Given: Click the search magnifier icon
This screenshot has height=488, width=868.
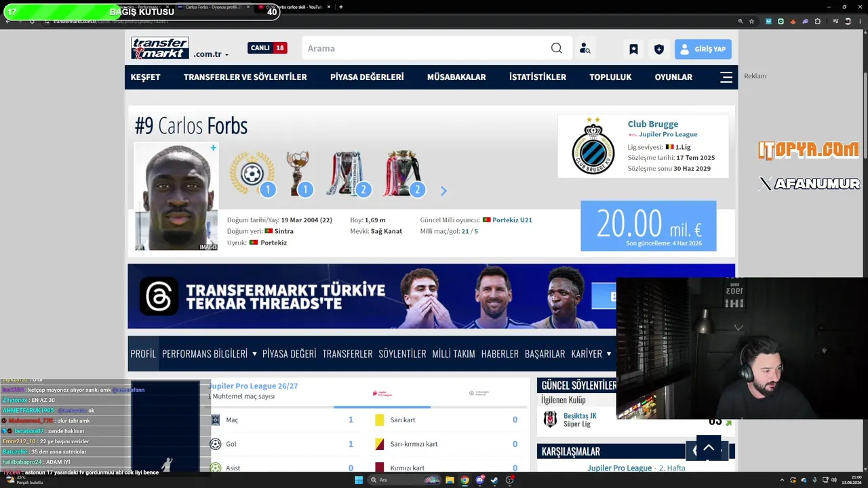Looking at the screenshot, I should click(557, 48).
